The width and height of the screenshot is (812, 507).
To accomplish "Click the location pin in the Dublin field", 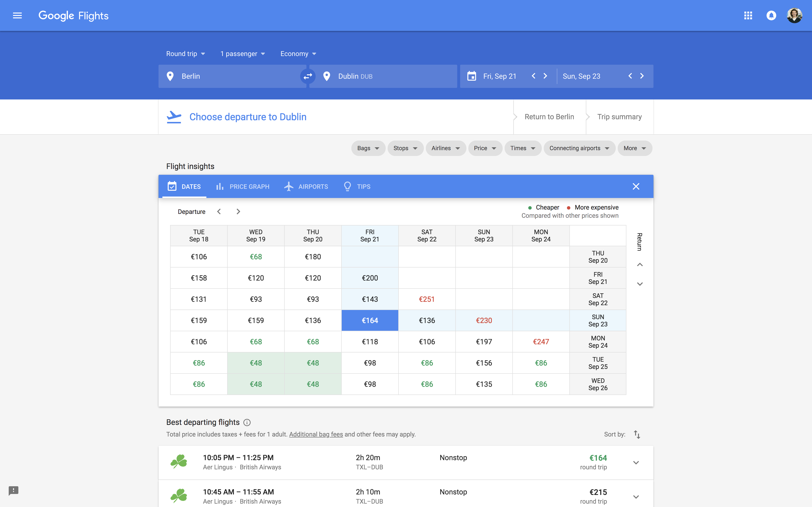I will (326, 76).
